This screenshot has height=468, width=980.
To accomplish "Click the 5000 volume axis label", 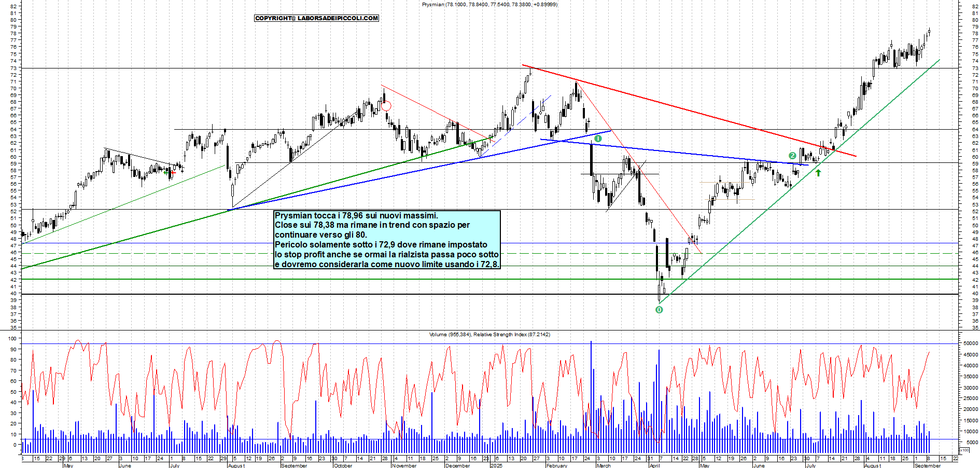I will [972, 443].
